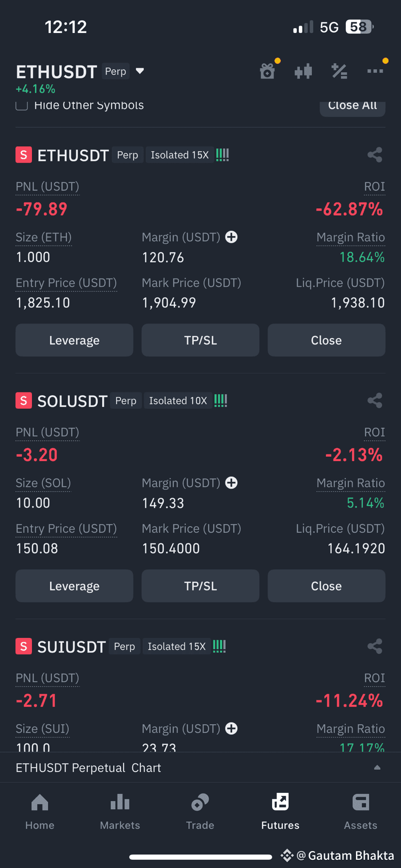Tick the Hide Other Symbols checkbox
The width and height of the screenshot is (401, 868).
[21, 105]
